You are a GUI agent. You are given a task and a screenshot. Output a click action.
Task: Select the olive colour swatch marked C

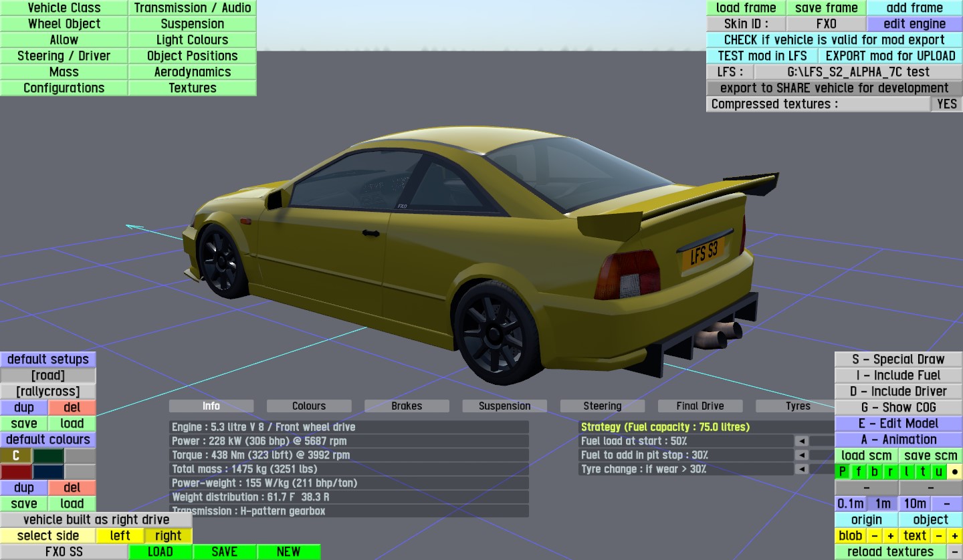pyautogui.click(x=16, y=456)
